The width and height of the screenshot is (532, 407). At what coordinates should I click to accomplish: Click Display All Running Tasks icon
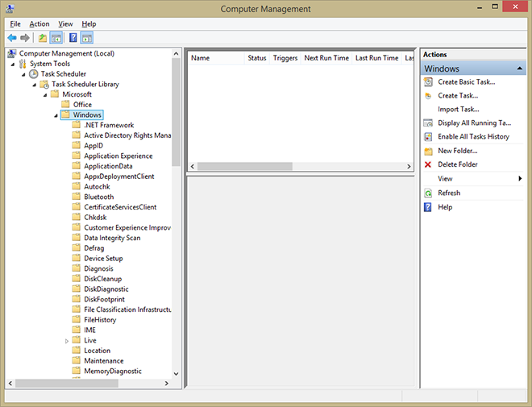428,123
